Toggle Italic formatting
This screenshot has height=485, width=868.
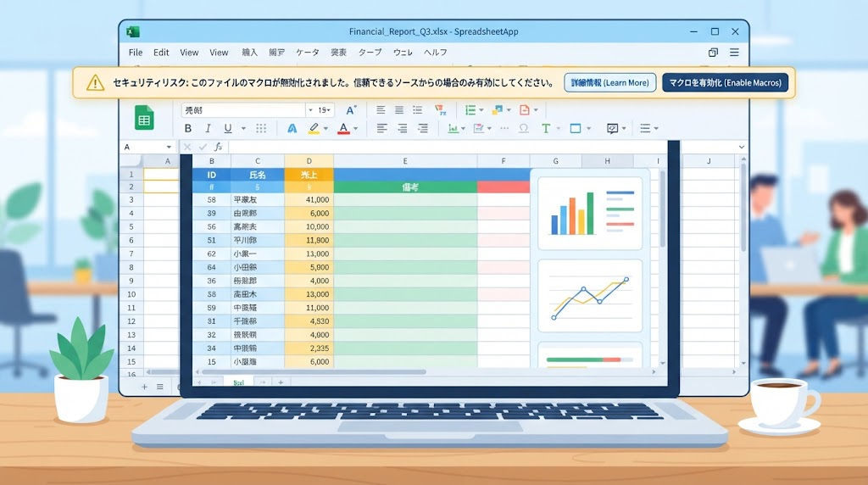click(209, 128)
